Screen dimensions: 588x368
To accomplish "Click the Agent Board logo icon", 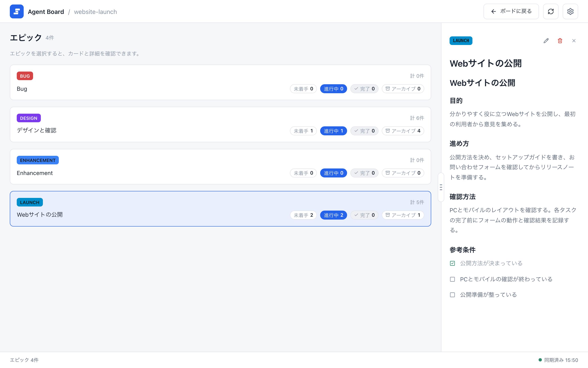I will [x=17, y=11].
